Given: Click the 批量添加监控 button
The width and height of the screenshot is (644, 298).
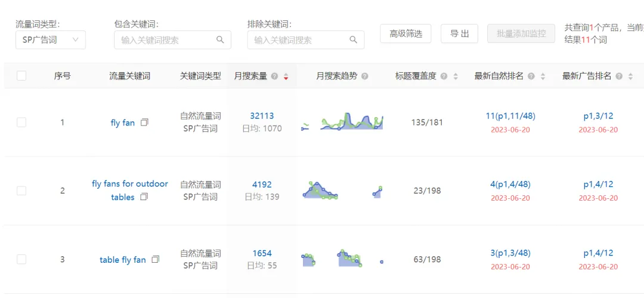Looking at the screenshot, I should pos(521,34).
